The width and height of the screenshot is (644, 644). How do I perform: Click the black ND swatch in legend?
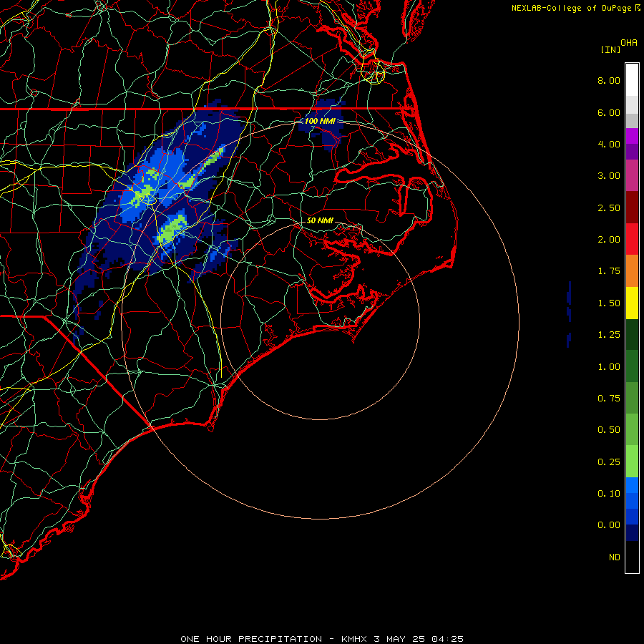(632, 557)
